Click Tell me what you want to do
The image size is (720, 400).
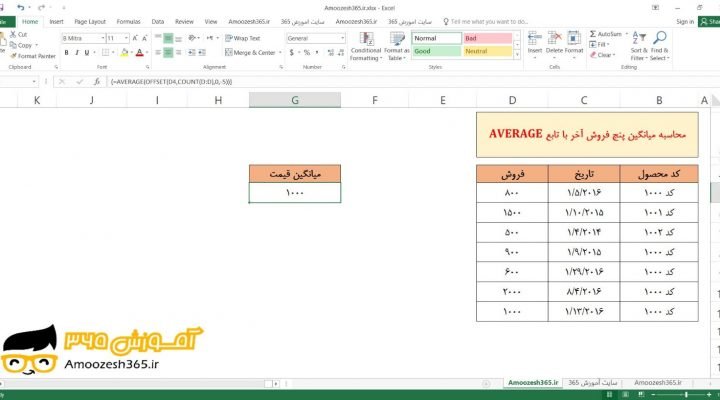tap(486, 22)
